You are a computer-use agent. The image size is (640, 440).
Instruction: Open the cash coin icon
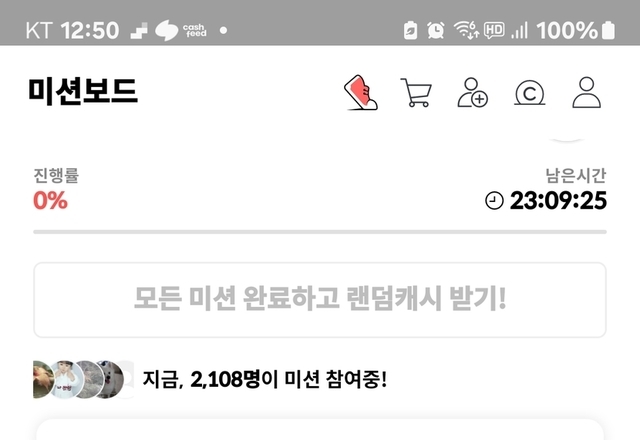click(x=529, y=93)
